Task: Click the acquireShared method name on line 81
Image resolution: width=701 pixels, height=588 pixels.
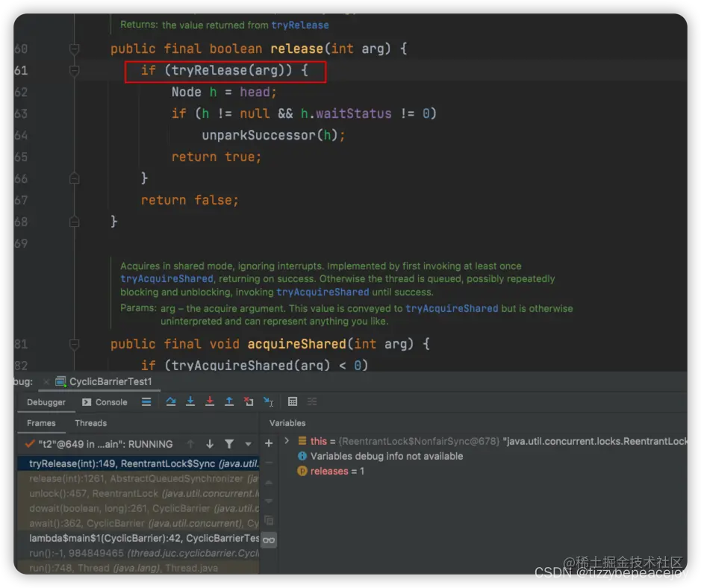Action: point(297,344)
